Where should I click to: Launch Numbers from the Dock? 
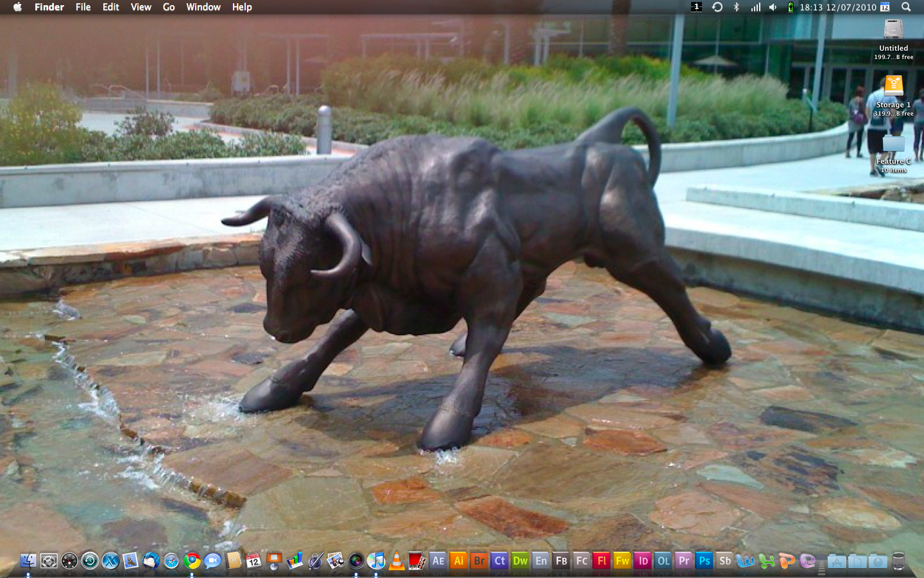[x=295, y=561]
